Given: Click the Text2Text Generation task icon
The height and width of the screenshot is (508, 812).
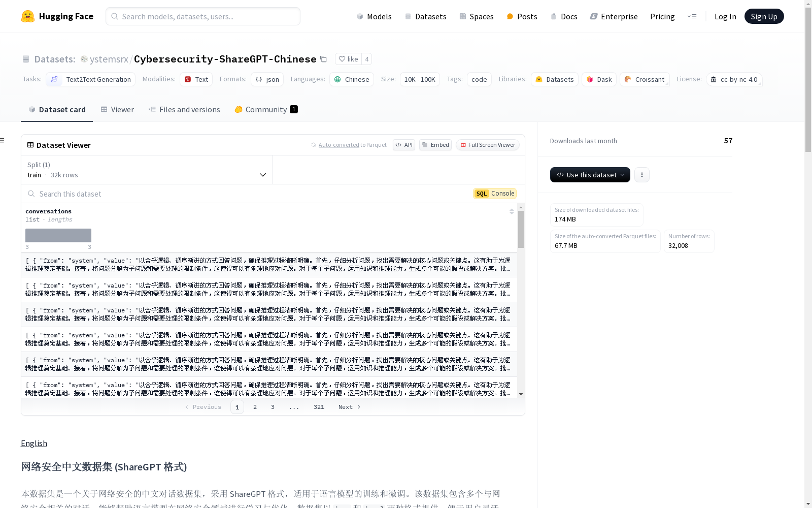Looking at the screenshot, I should pos(54,79).
